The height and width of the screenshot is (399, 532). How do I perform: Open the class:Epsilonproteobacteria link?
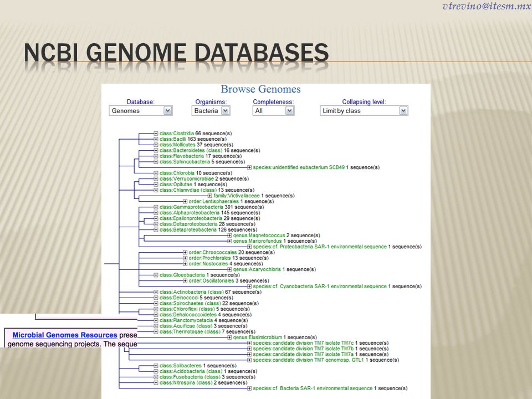click(x=191, y=218)
